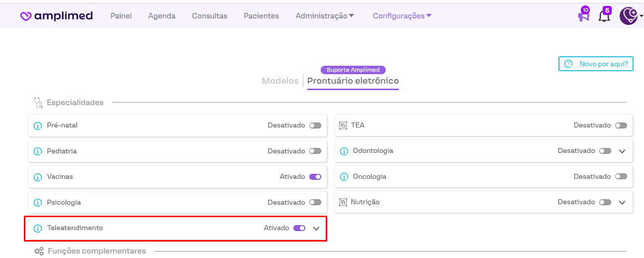The width and height of the screenshot is (644, 258).
Task: Click the info icon beside Odontologia
Action: (344, 151)
